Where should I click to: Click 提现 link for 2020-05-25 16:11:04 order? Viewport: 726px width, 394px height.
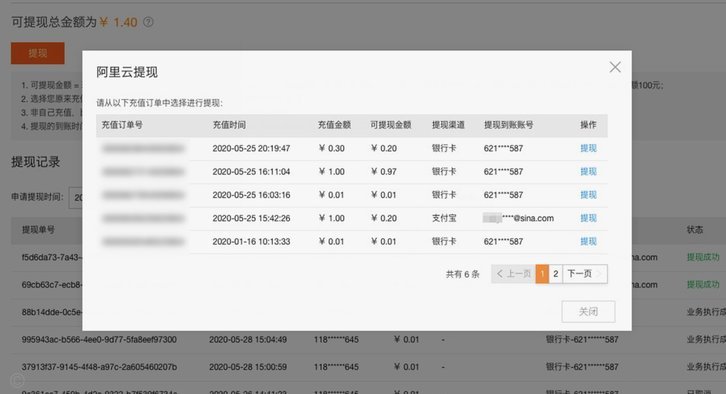click(588, 171)
